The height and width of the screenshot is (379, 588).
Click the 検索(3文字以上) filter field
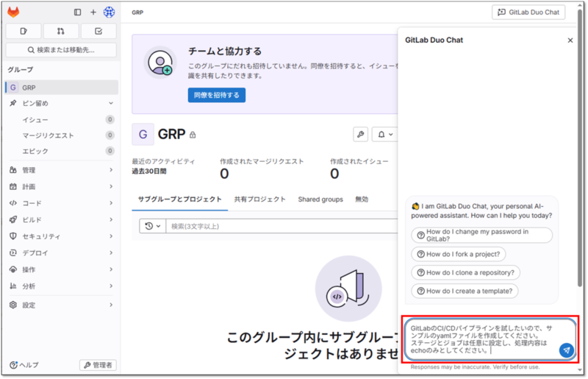pos(282,226)
